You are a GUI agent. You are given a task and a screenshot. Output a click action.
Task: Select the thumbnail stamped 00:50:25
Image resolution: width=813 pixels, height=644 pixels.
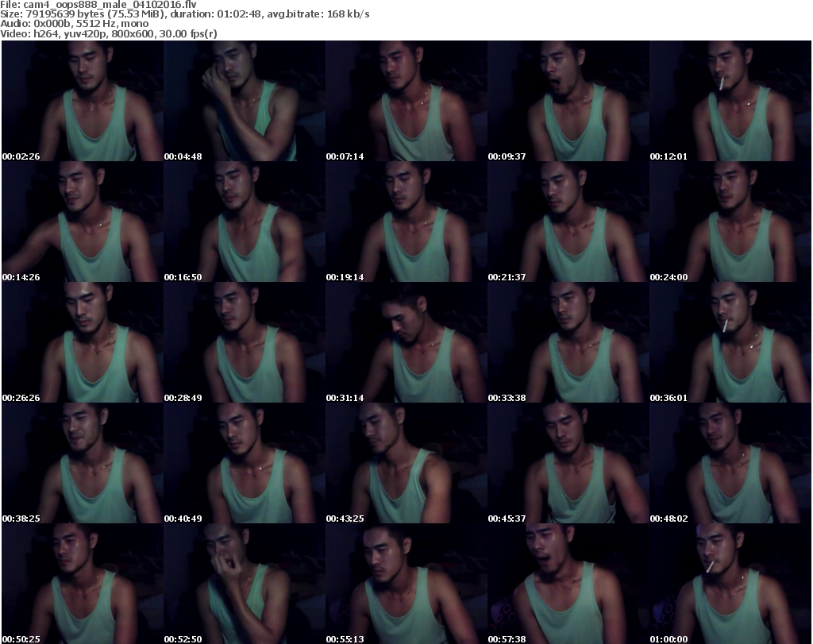point(83,584)
